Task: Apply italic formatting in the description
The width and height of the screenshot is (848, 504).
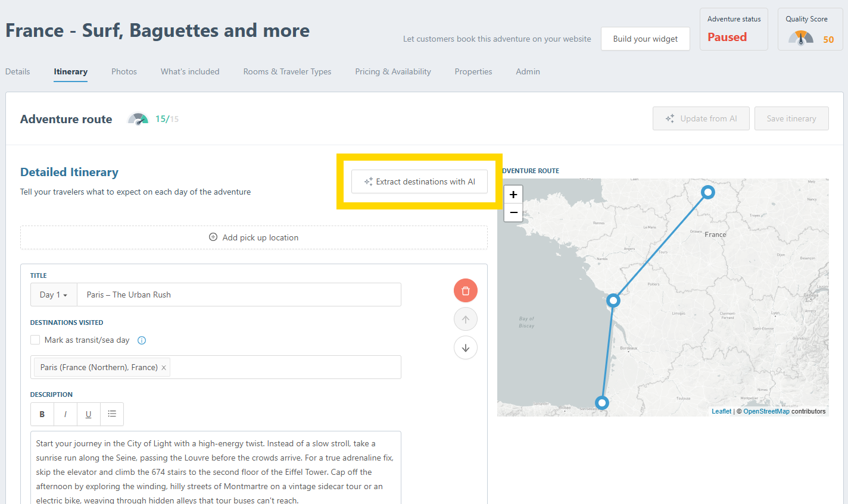Action: pos(66,414)
